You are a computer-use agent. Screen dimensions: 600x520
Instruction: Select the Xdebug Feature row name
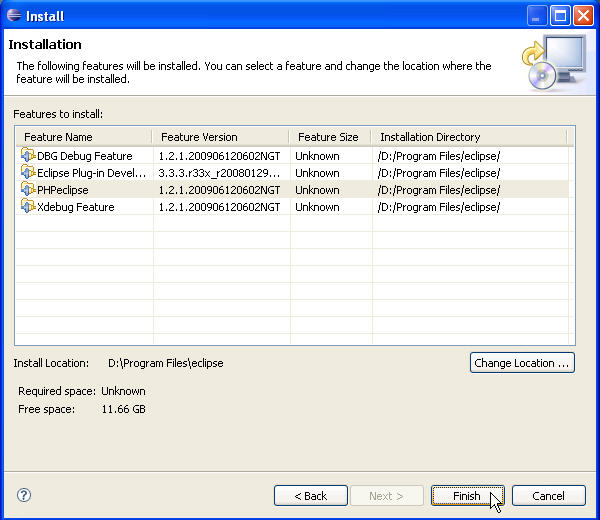[76, 207]
